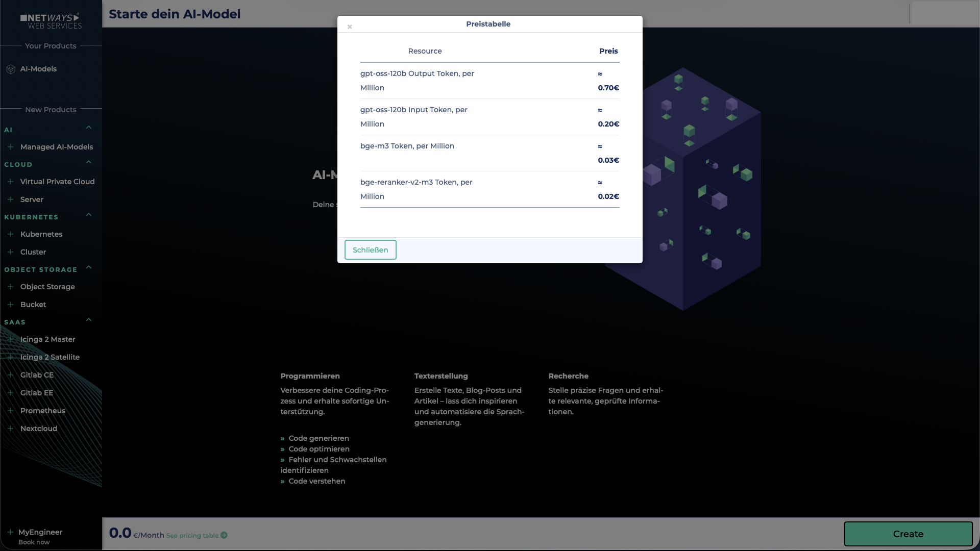This screenshot has height=551, width=980.
Task: Open AI-Models under Your Products
Action: [38, 69]
